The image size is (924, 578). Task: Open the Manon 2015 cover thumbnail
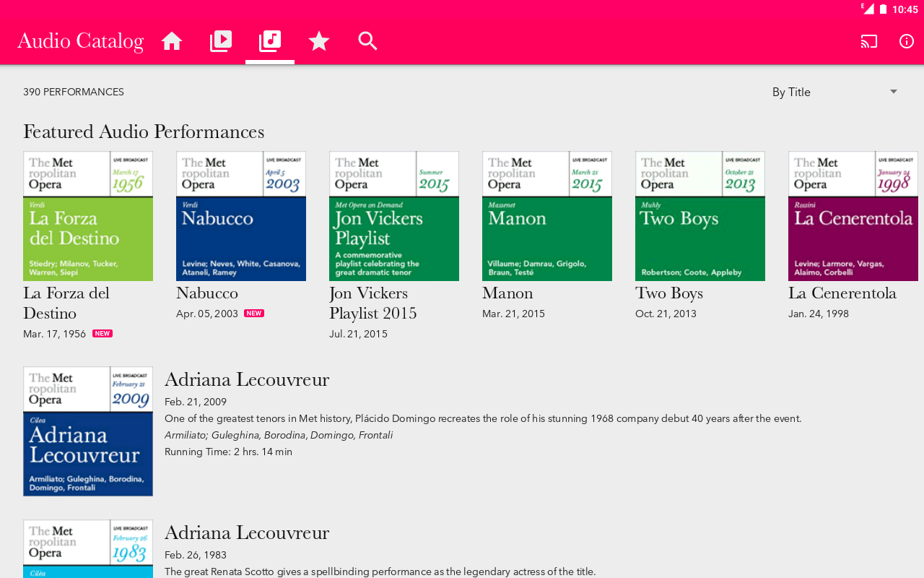[x=547, y=216]
